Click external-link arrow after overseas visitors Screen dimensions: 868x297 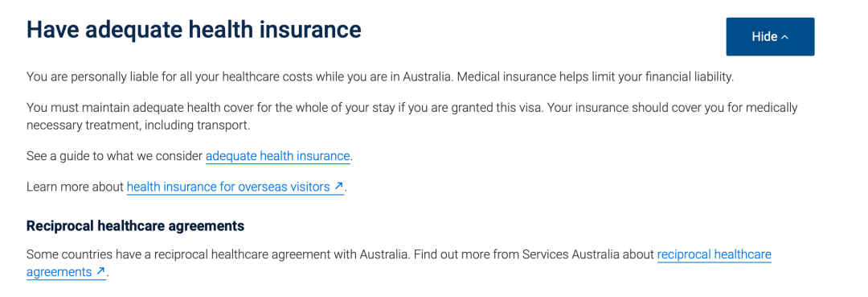click(x=339, y=187)
